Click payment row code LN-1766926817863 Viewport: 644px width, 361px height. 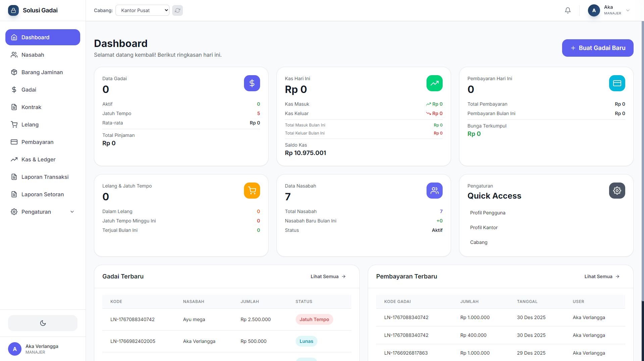coord(406,353)
